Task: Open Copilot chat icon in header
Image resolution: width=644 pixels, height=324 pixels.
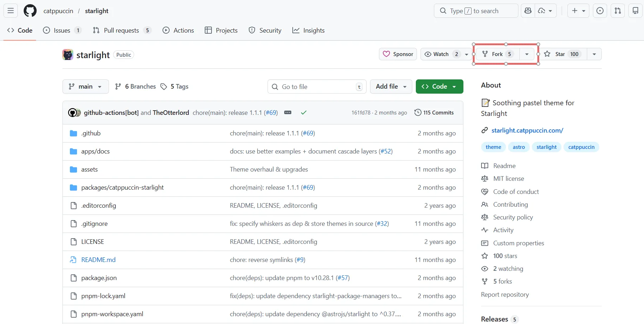Action: tap(528, 11)
